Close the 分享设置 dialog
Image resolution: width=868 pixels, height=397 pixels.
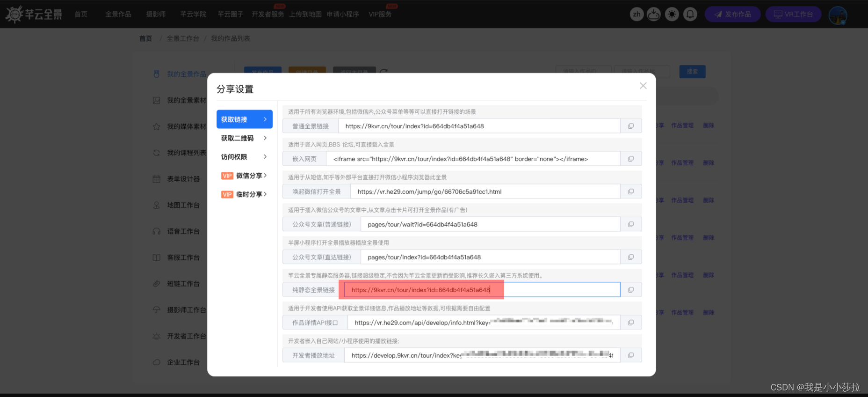coord(643,86)
